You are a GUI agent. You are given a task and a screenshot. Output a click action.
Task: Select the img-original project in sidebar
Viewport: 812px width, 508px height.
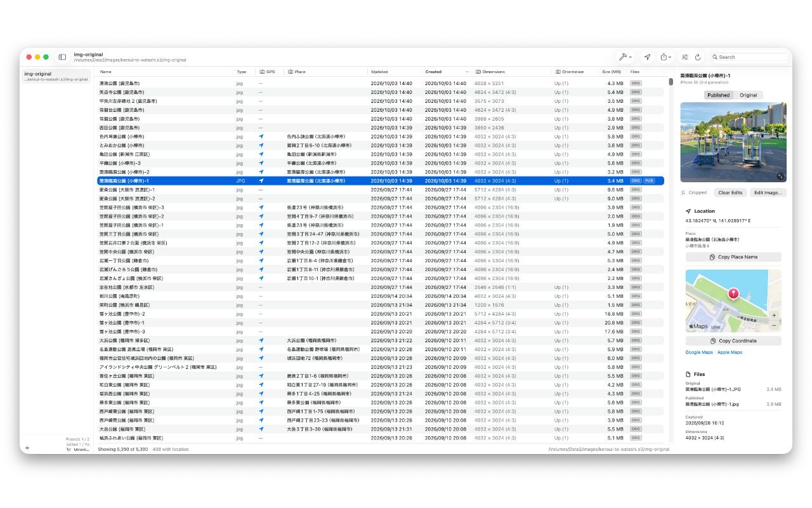[x=56, y=76]
